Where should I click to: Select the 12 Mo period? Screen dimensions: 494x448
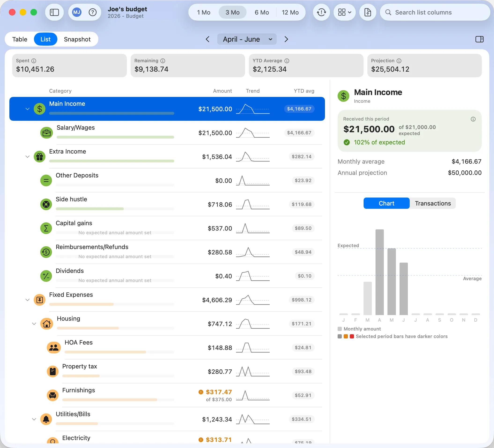coord(290,12)
